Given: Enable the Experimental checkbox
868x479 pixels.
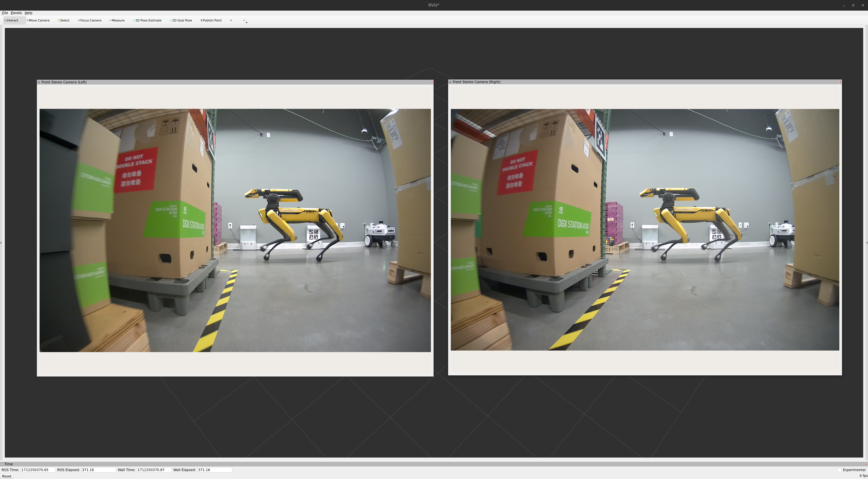Looking at the screenshot, I should [839, 470].
